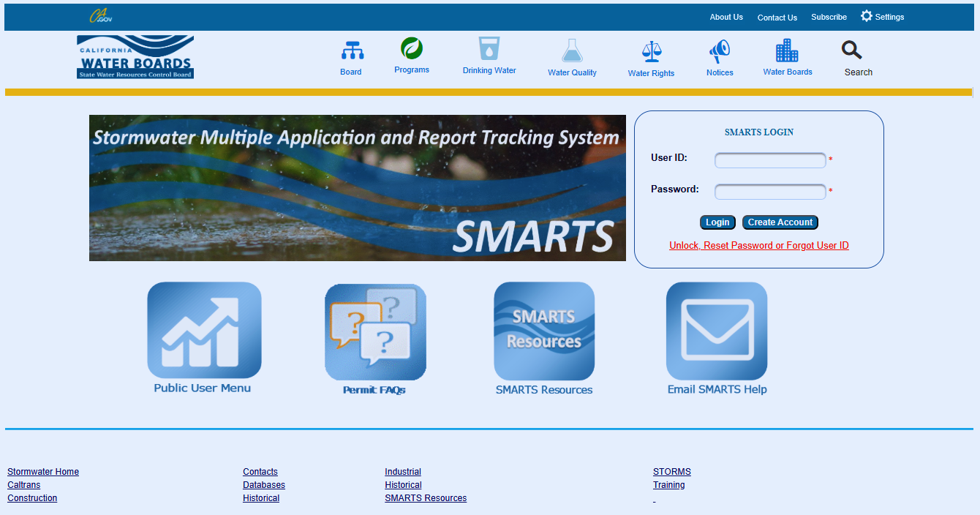Screen dimensions: 980x515
Task: Open the Drinking Water glass icon
Action: click(x=489, y=48)
